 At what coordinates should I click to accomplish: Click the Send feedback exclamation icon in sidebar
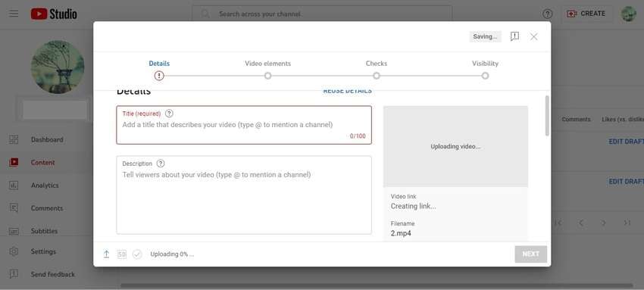pos(14,274)
